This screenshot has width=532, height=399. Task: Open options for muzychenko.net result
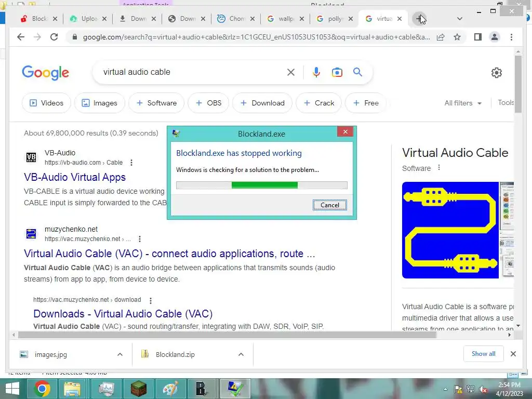(139, 239)
